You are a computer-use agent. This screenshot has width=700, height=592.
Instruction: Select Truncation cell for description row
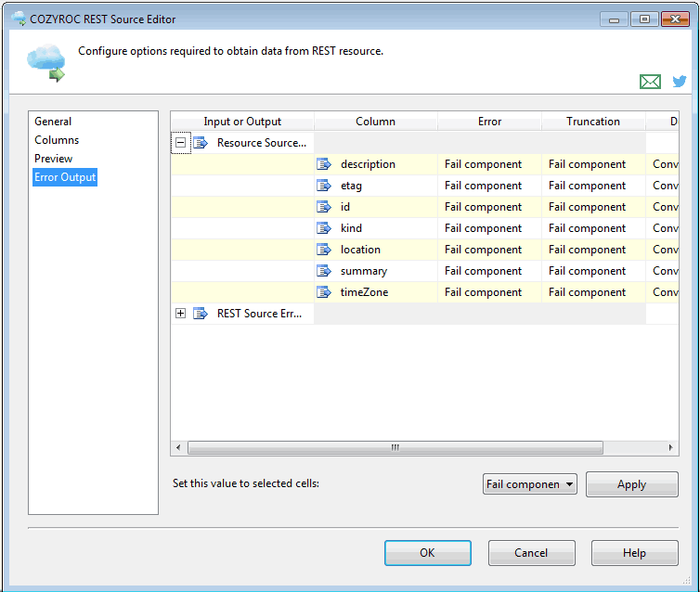[593, 164]
